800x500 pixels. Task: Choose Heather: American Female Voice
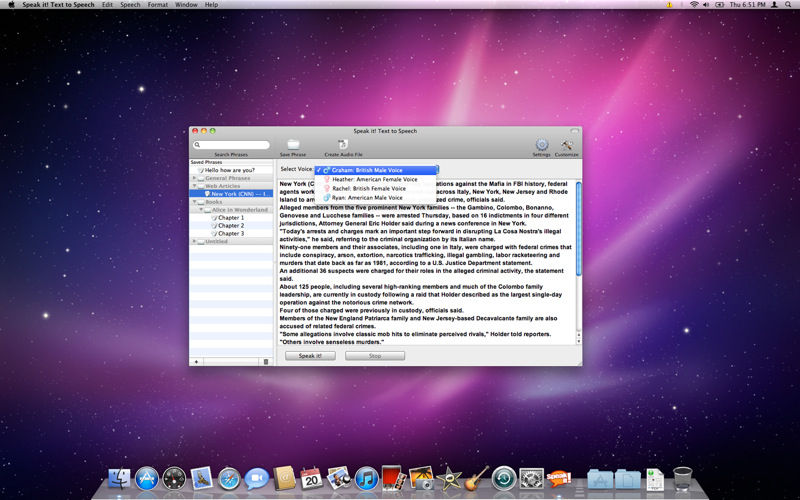376,180
